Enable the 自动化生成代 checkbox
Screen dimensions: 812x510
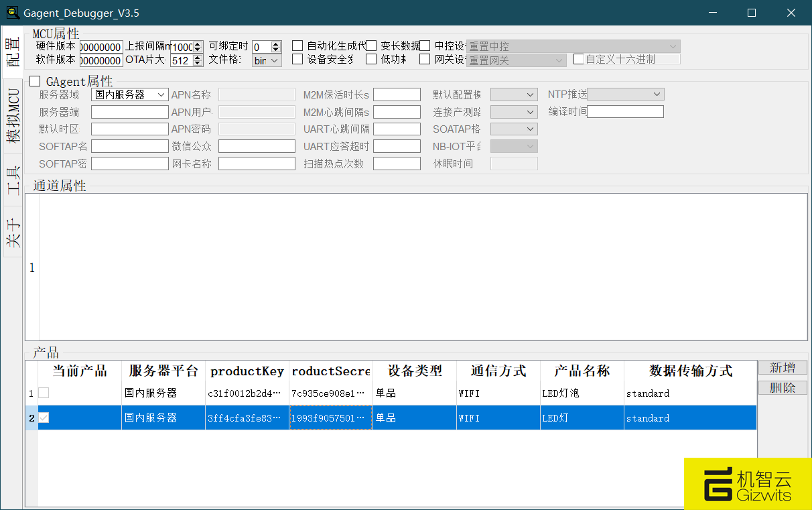(x=297, y=46)
